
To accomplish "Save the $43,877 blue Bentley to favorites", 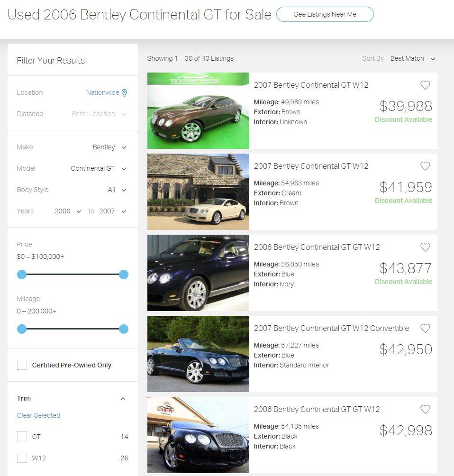I will [425, 247].
